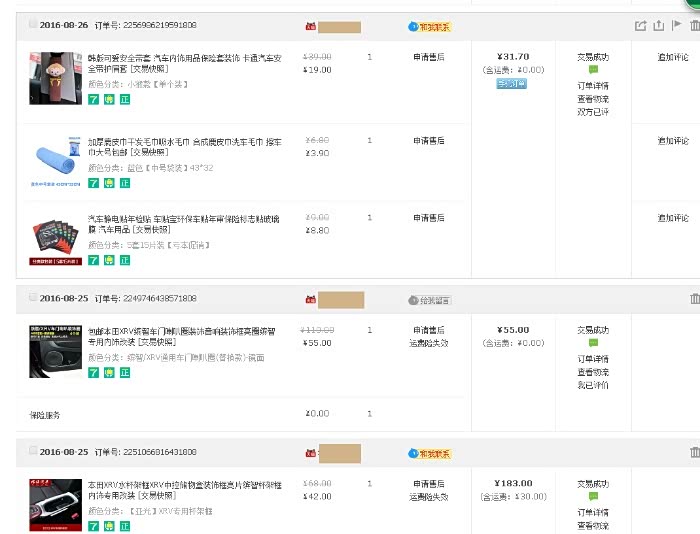Image resolution: width=700 pixels, height=534 pixels.
Task: Open 订单详情 for the ¥55.00 order
Action: click(x=592, y=358)
